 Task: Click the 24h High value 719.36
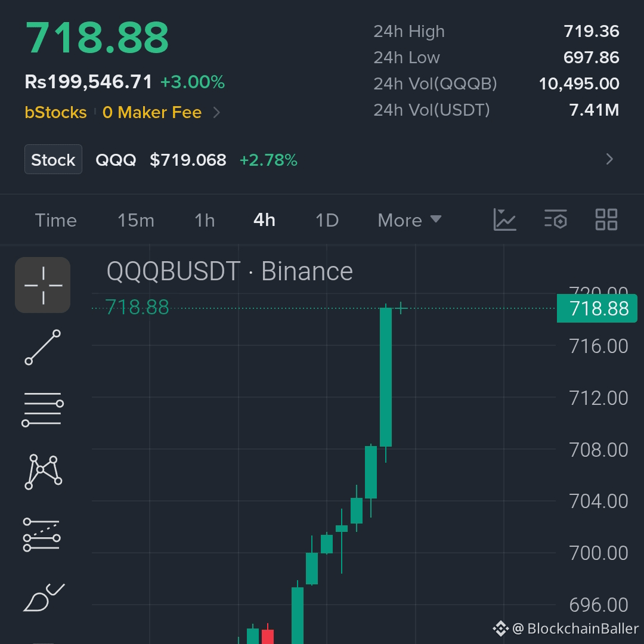(x=592, y=31)
